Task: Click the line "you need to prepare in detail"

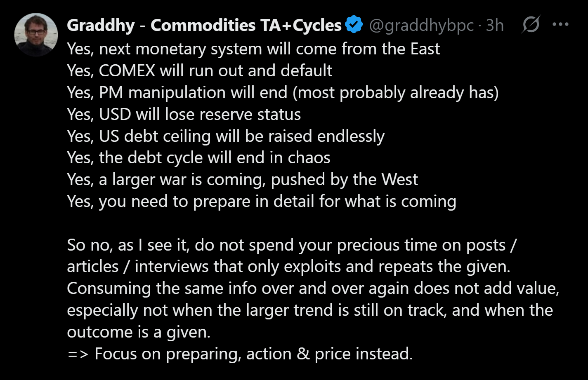Action: (262, 202)
